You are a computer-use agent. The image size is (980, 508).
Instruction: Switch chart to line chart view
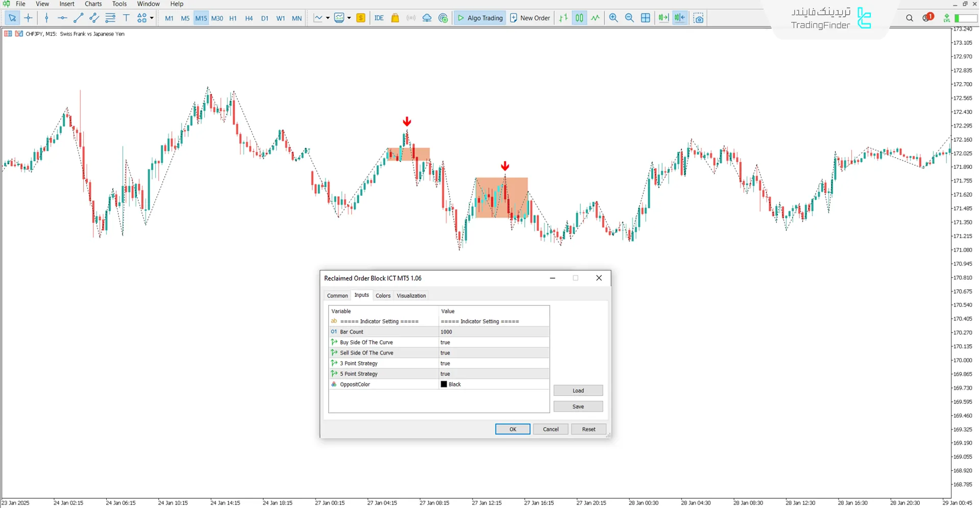pyautogui.click(x=595, y=18)
